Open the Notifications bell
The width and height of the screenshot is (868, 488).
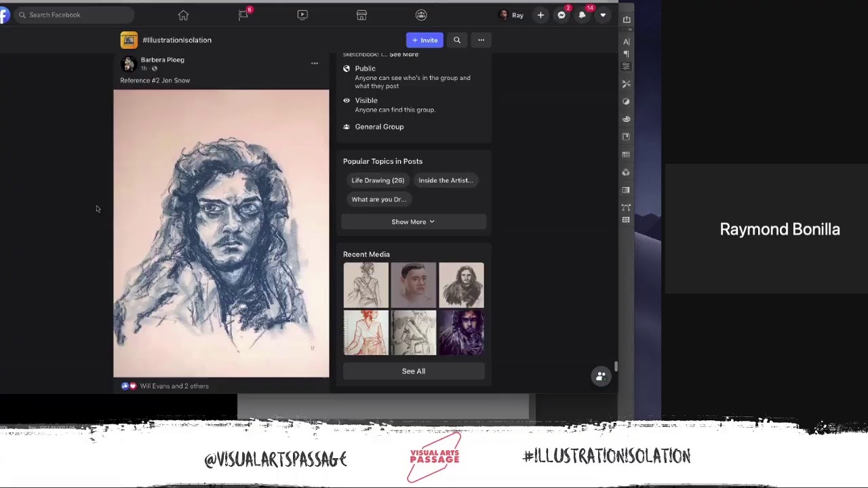pos(583,15)
